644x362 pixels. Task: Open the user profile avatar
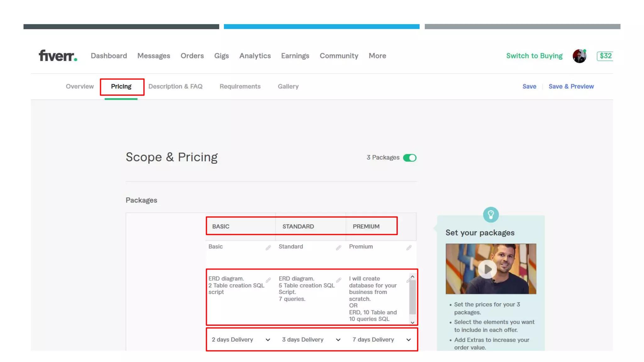click(579, 56)
